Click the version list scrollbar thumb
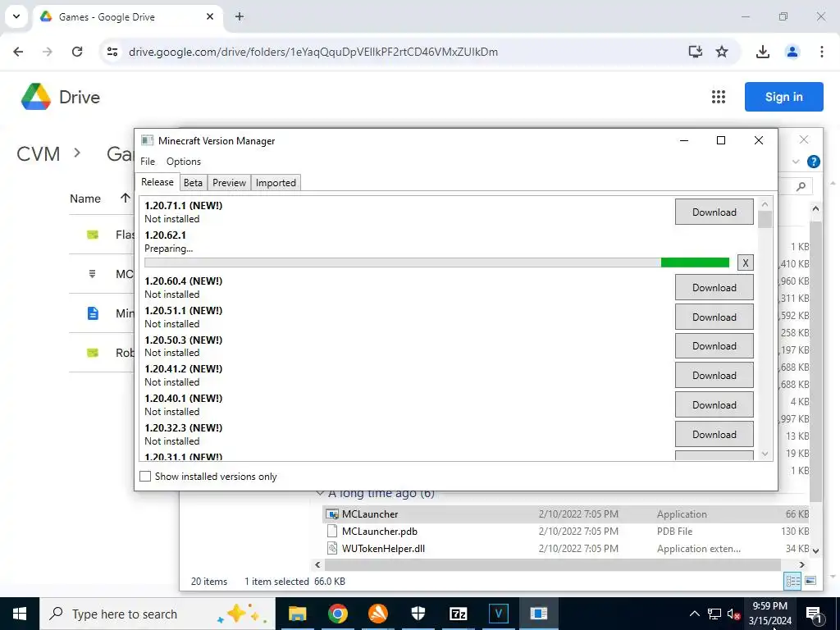Screen dimensions: 840x630 [765, 220]
